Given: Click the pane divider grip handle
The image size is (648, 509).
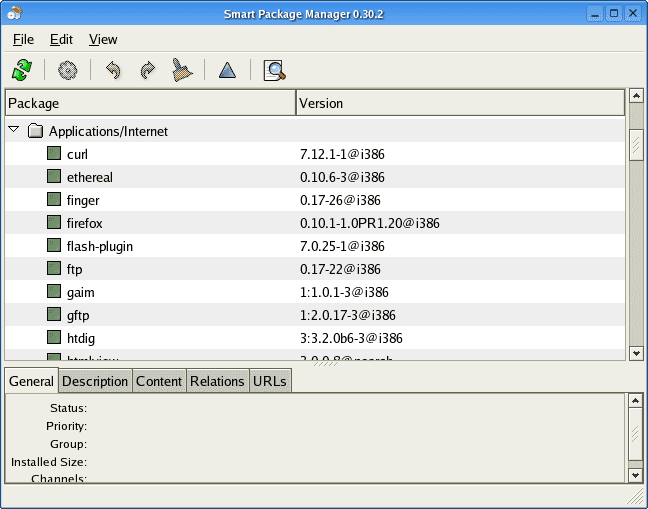Looking at the screenshot, I should tap(326, 364).
